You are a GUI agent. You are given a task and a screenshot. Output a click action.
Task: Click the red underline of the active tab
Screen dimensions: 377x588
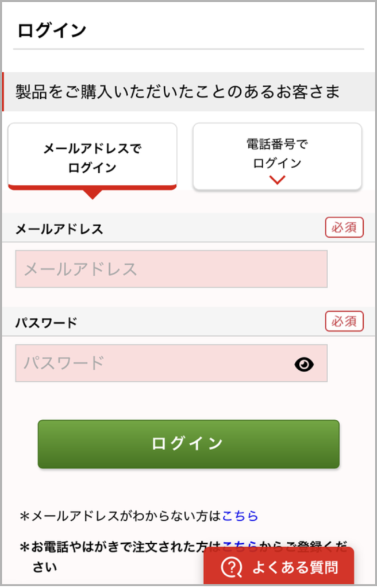click(x=92, y=185)
